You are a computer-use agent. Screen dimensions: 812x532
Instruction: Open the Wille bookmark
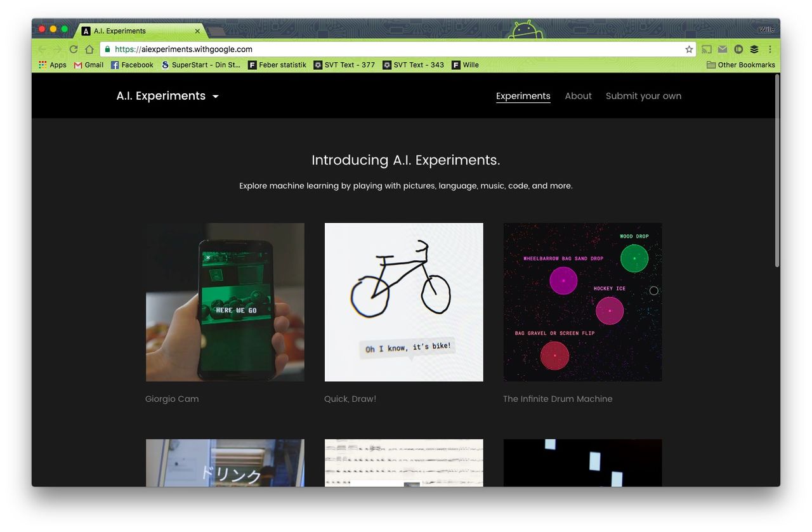[465, 65]
